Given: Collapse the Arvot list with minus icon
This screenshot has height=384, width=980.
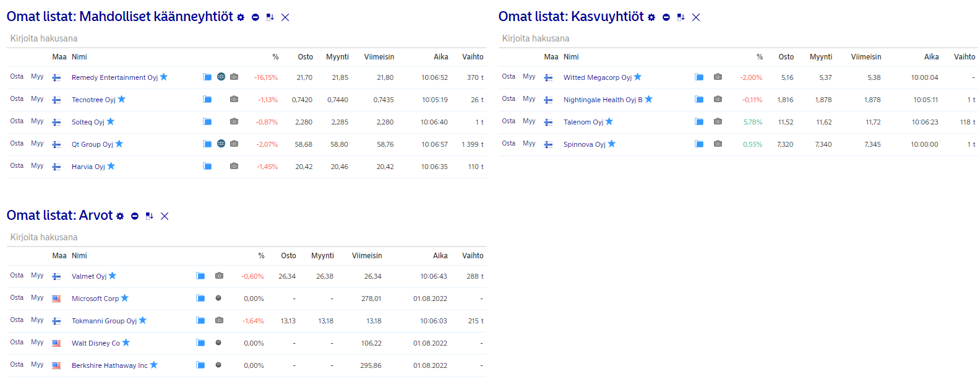Looking at the screenshot, I should 135,216.
